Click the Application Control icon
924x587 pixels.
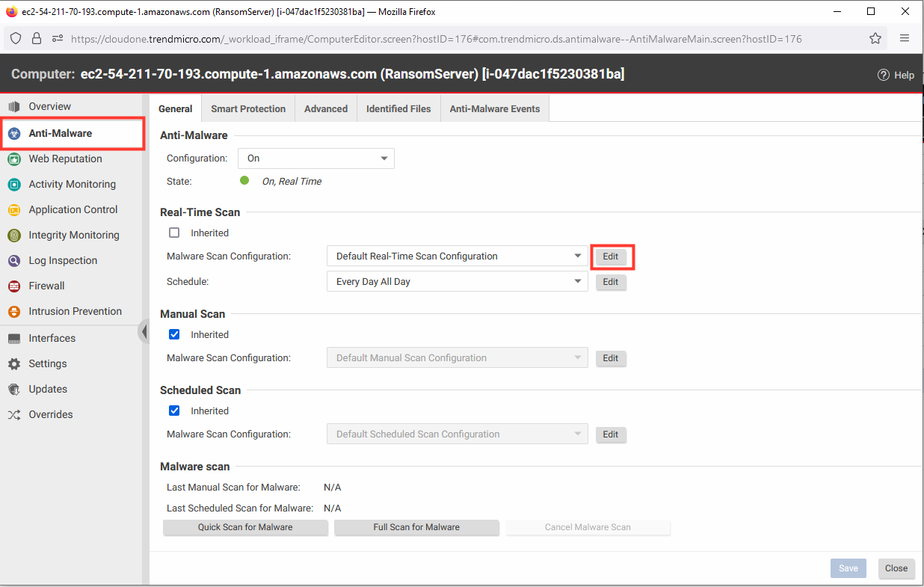tap(14, 210)
